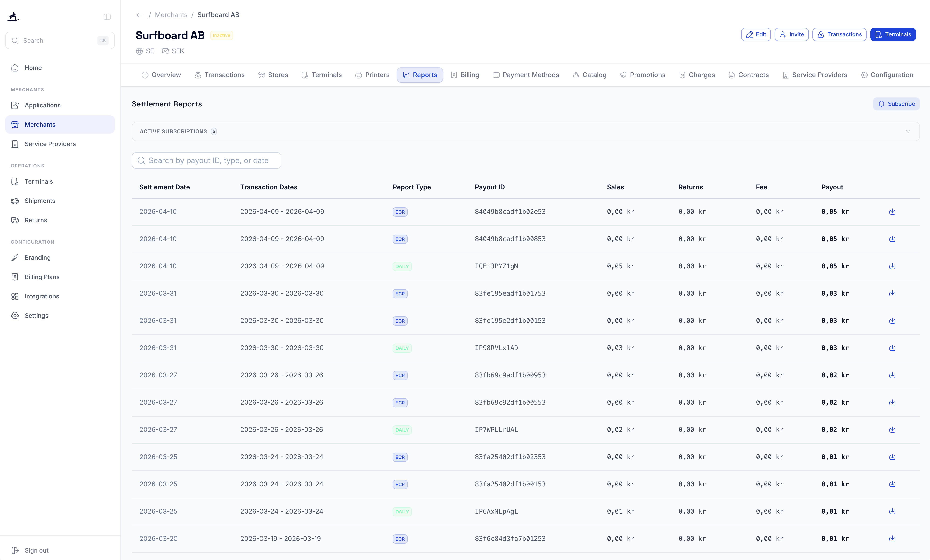This screenshot has height=560, width=930.
Task: Click the ECR badge on payout 84049b8cadf1b02e53
Action: pos(400,212)
